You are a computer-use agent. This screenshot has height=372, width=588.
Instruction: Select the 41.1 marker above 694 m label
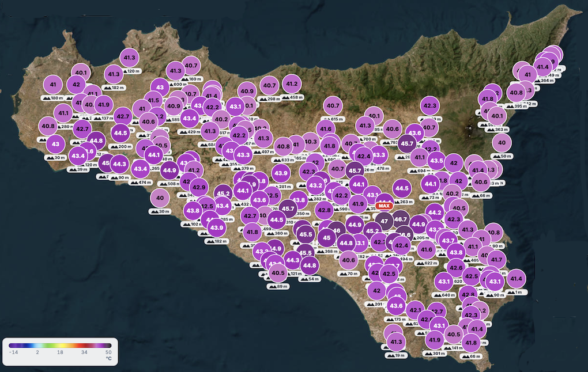pos(420,157)
